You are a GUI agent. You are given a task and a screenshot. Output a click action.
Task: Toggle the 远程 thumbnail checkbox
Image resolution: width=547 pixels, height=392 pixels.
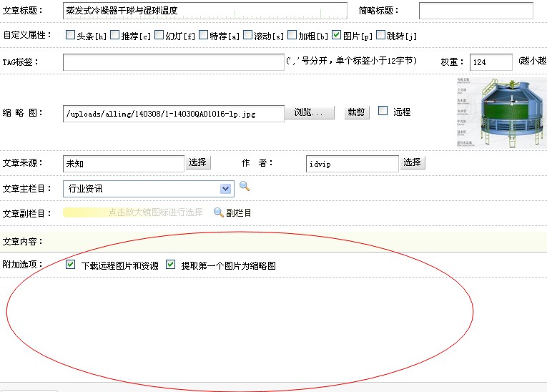[x=383, y=111]
